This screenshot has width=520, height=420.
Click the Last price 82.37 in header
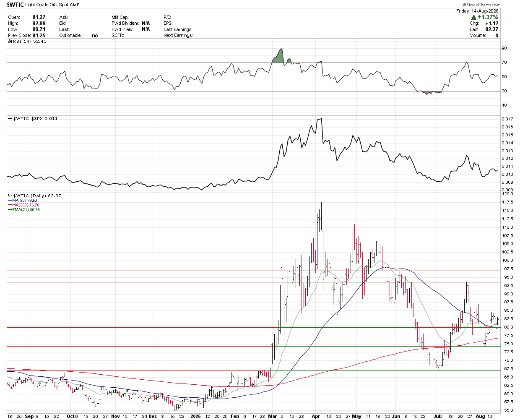(x=492, y=29)
